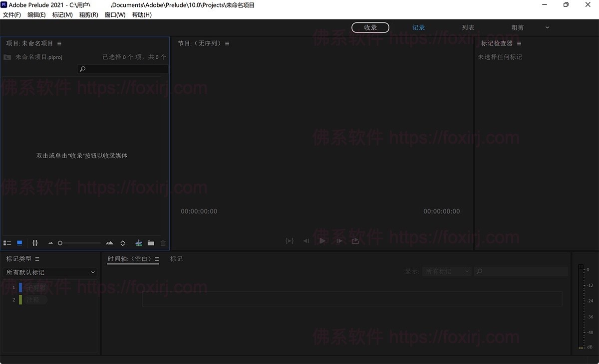
Task: Open the 显示 markers filter dropdown
Action: pyautogui.click(x=447, y=271)
